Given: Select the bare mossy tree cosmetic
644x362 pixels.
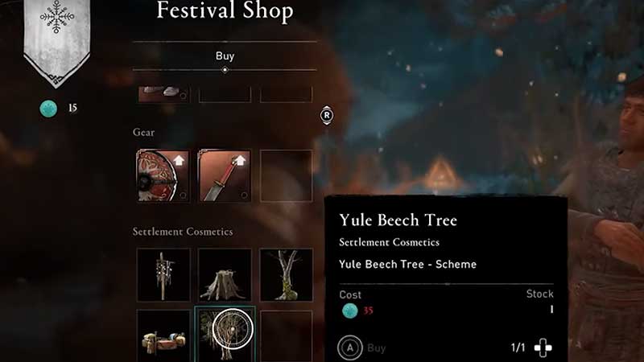Looking at the screenshot, I should [287, 275].
